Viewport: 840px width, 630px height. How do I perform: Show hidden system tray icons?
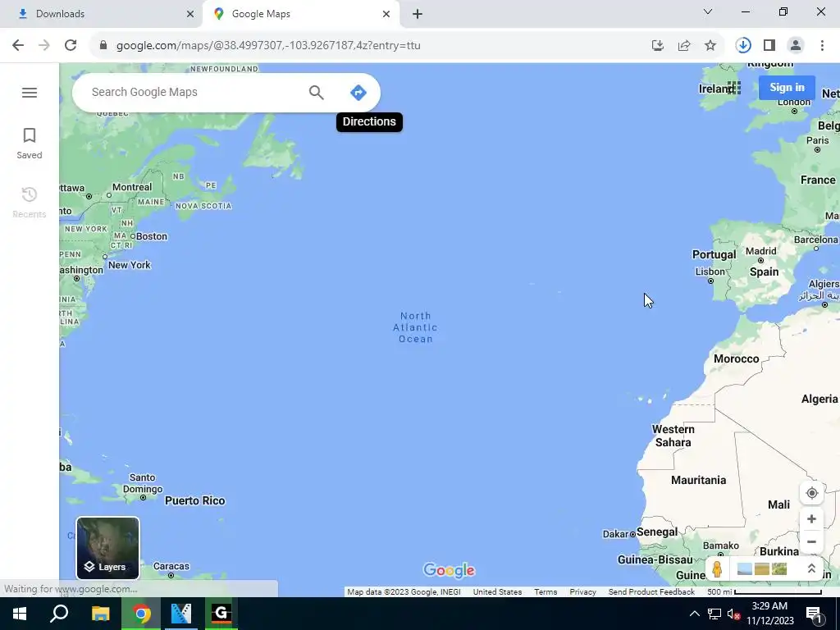tap(694, 614)
